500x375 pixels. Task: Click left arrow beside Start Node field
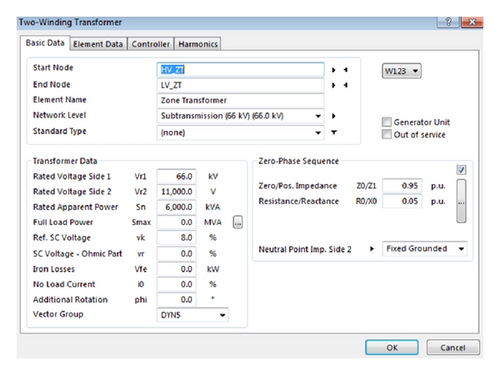tap(346, 70)
